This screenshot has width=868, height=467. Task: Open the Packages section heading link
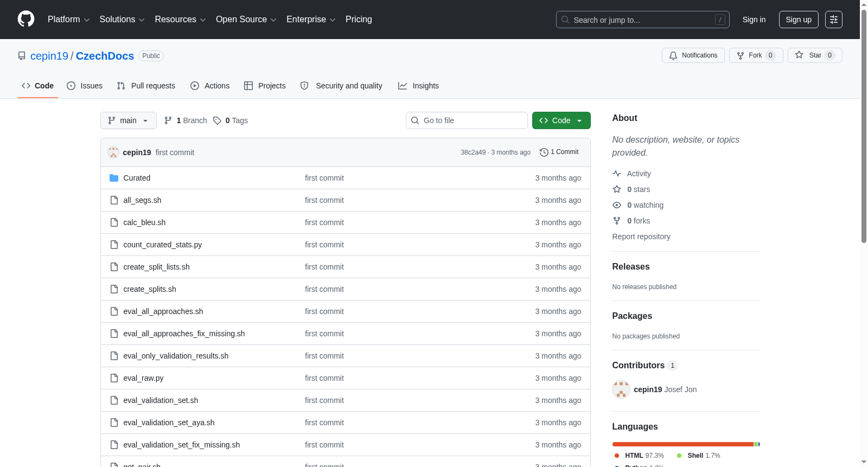(632, 316)
